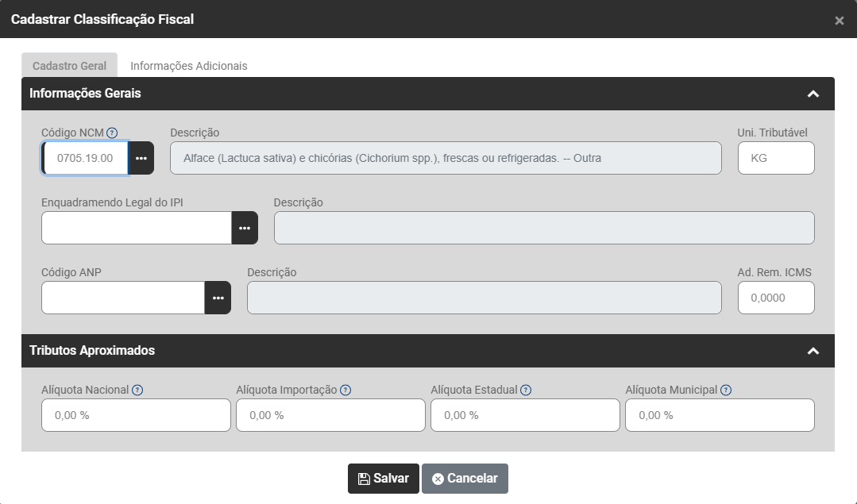Show help for Alíquota Importação
The width and height of the screenshot is (857, 504).
tap(346, 390)
